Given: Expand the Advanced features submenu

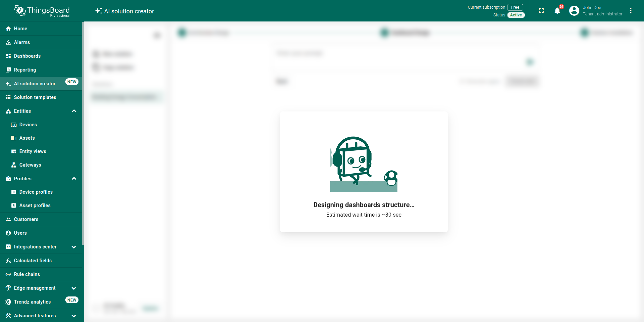Looking at the screenshot, I should 74,316.
